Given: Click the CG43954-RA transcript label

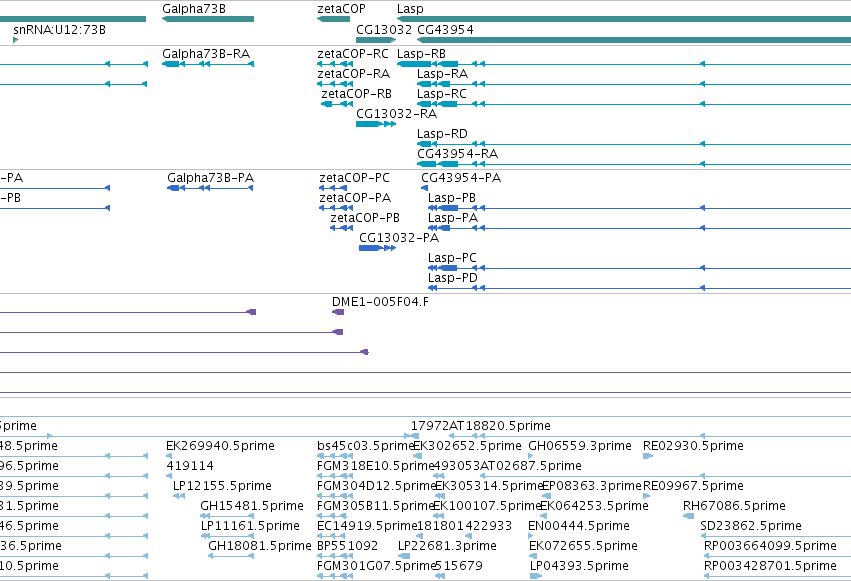Looking at the screenshot, I should click(x=458, y=154).
